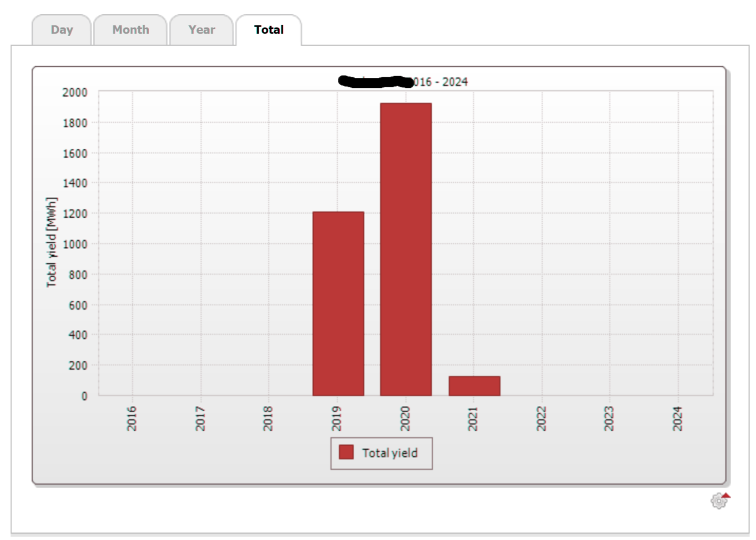
Task: Click the red Total yield legend swatch
Action: click(346, 453)
